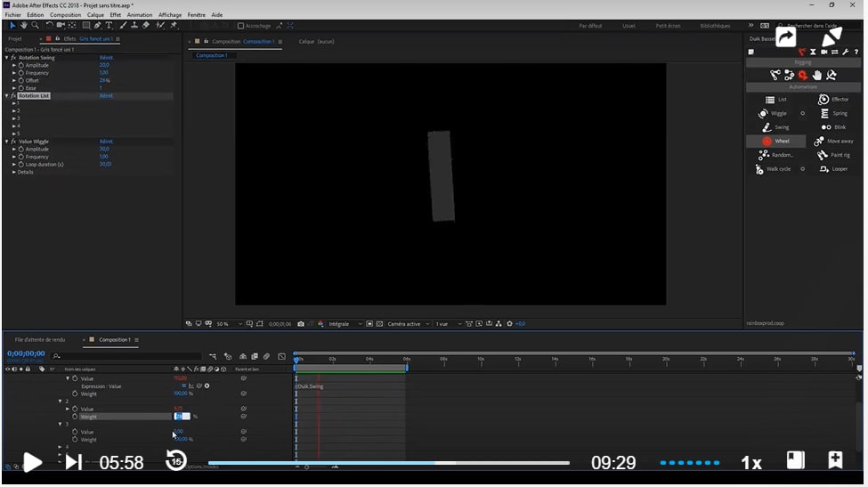
Task: Toggle the Frequency stopwatch under Value Wiggle
Action: click(x=20, y=157)
